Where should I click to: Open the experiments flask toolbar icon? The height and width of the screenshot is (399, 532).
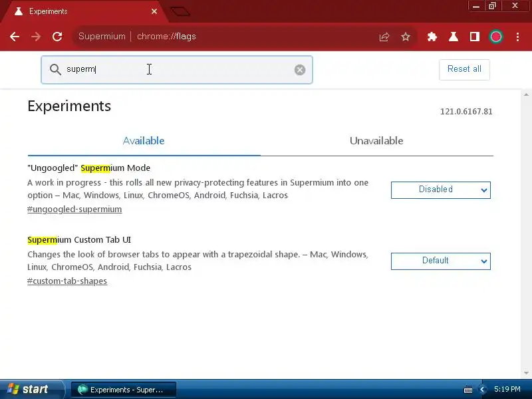click(x=454, y=37)
